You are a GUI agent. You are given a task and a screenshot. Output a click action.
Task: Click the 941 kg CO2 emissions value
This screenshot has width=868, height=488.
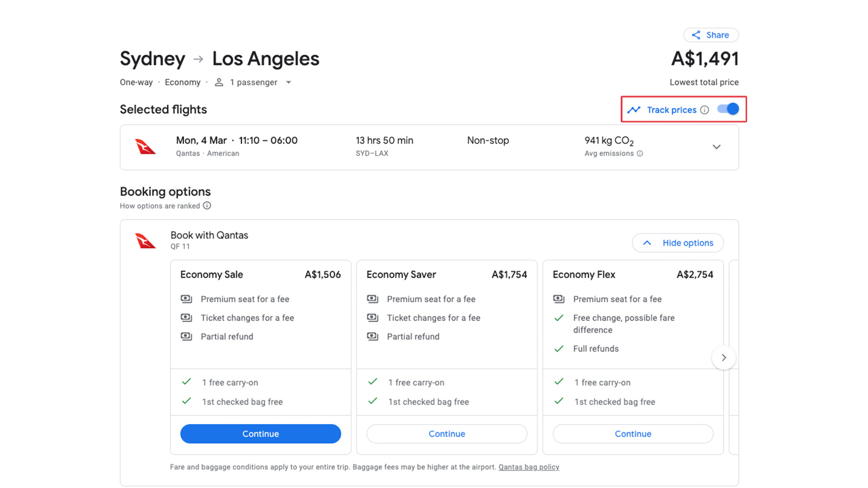coord(609,141)
